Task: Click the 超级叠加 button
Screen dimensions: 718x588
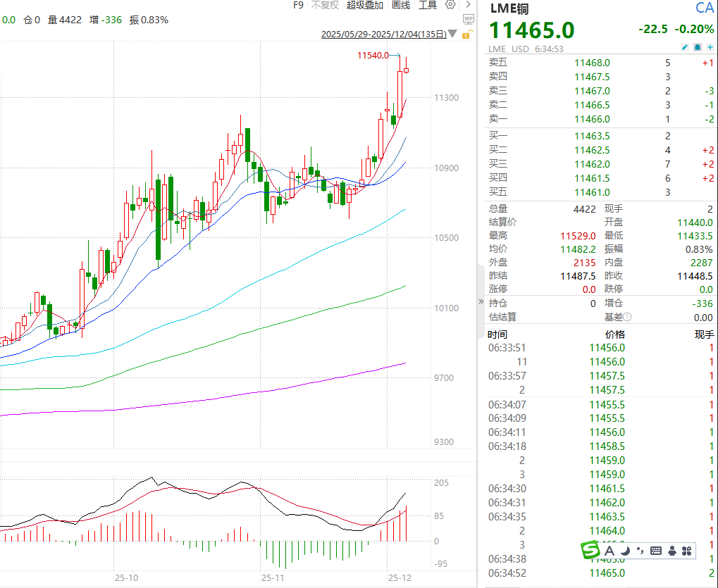Action: coord(365,5)
